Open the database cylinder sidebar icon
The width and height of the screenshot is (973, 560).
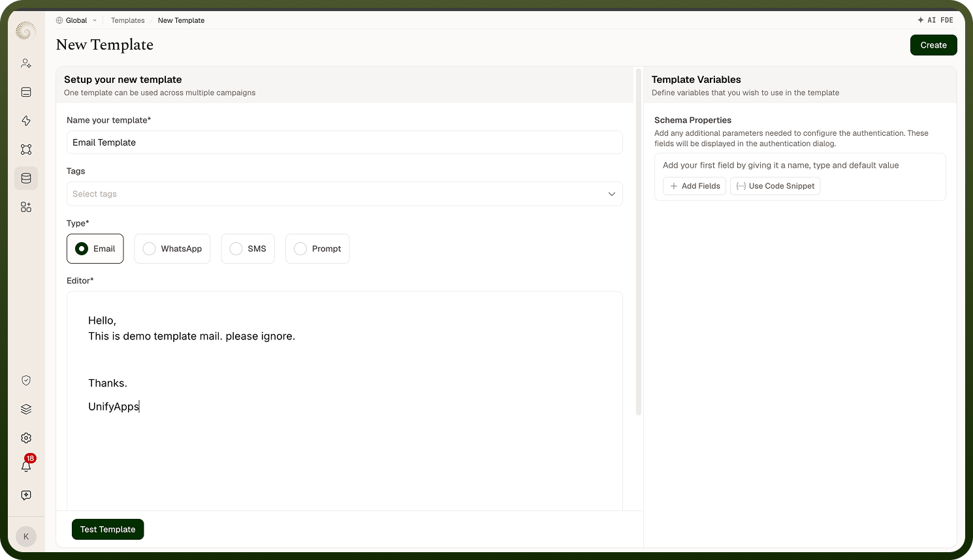point(26,178)
